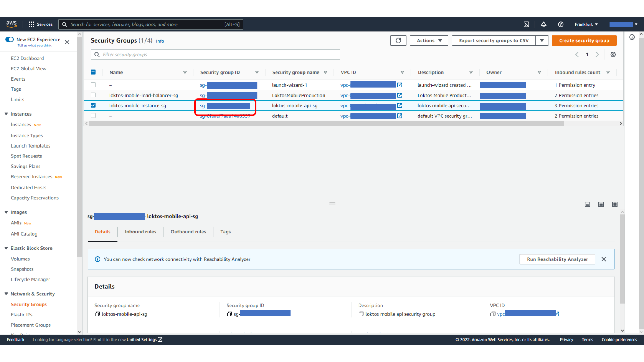Viewport: 644px width, 362px height.
Task: Open VPC external link for LoktosMobileProduction row
Action: pyautogui.click(x=400, y=95)
